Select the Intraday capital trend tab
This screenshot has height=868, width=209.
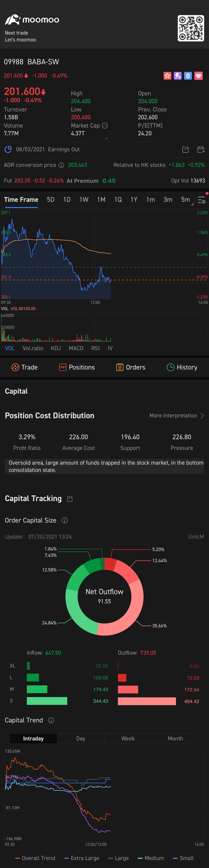33,738
